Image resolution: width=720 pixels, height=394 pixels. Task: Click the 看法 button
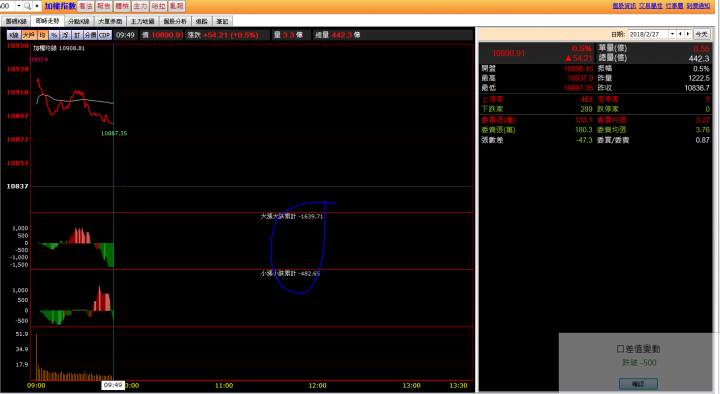(86, 6)
